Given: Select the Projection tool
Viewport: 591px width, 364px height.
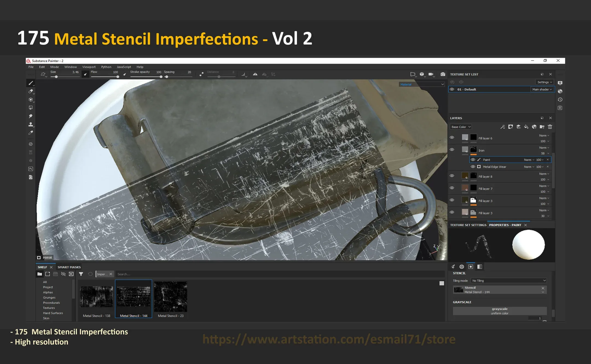Looking at the screenshot, I should click(x=31, y=100).
